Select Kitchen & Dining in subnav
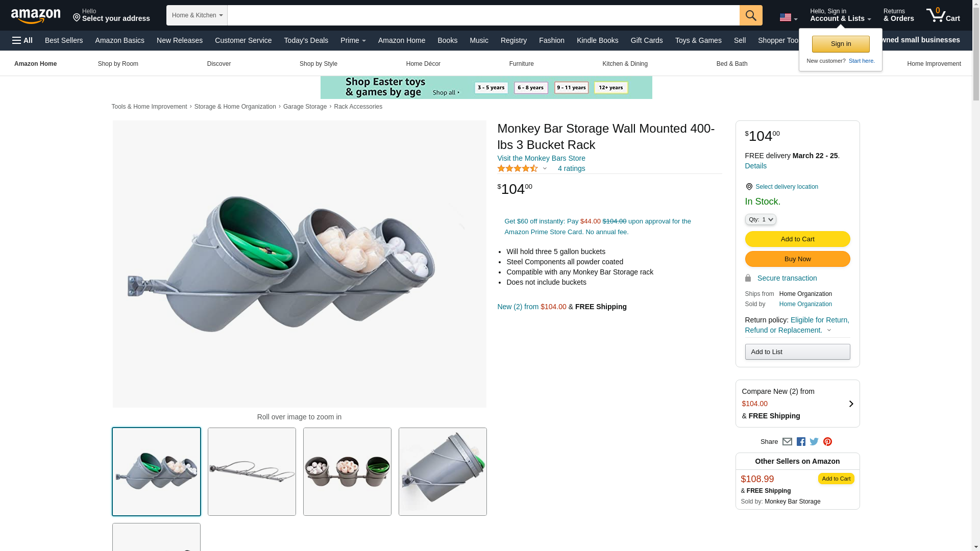The width and height of the screenshot is (980, 551). coord(625,64)
